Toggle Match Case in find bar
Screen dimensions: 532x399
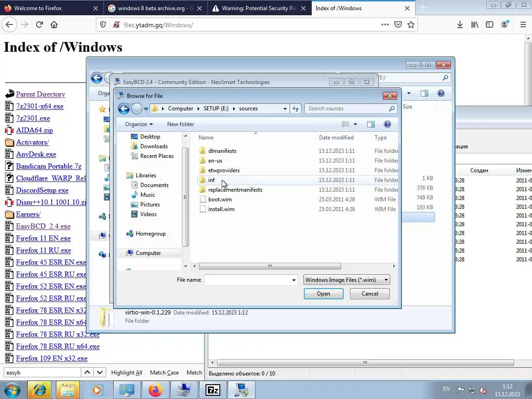click(x=164, y=373)
